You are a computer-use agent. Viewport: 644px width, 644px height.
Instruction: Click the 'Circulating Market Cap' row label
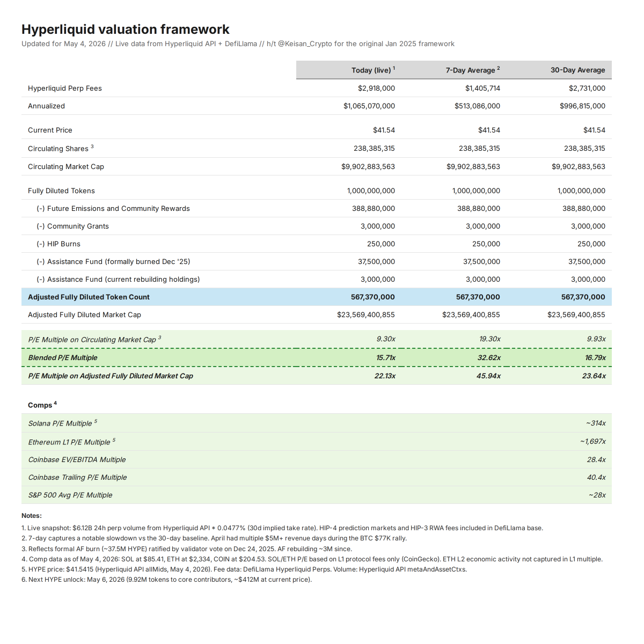pos(66,166)
